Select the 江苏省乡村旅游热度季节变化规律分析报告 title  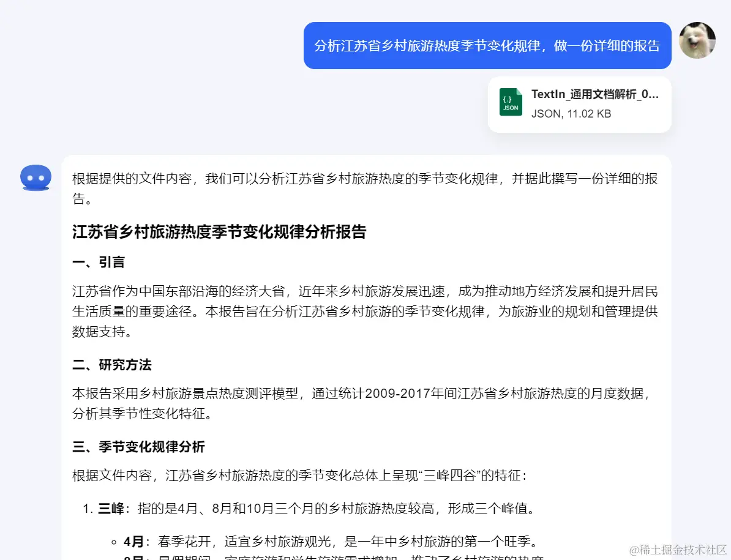tap(219, 233)
